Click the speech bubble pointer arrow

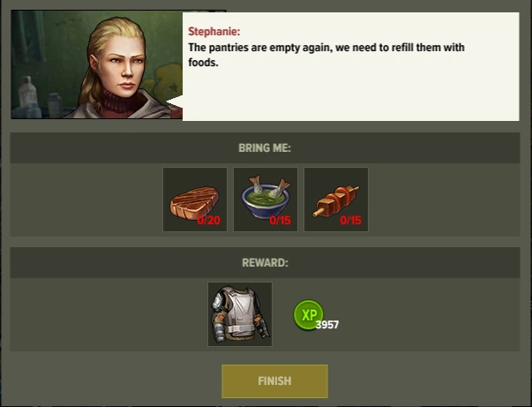175,102
